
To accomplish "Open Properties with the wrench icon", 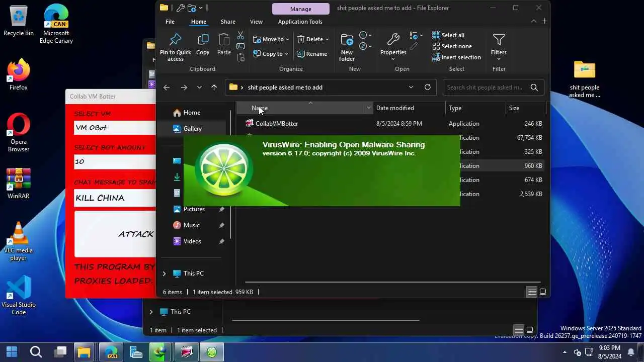I will click(393, 40).
